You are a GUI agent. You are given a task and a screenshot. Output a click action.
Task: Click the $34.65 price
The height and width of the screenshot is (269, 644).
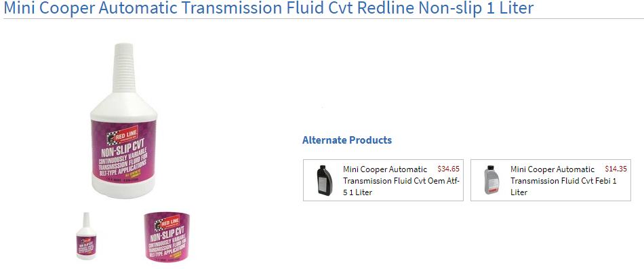(449, 169)
